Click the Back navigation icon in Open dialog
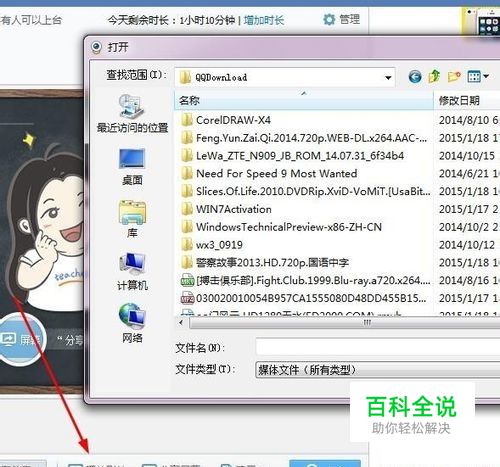 (415, 77)
